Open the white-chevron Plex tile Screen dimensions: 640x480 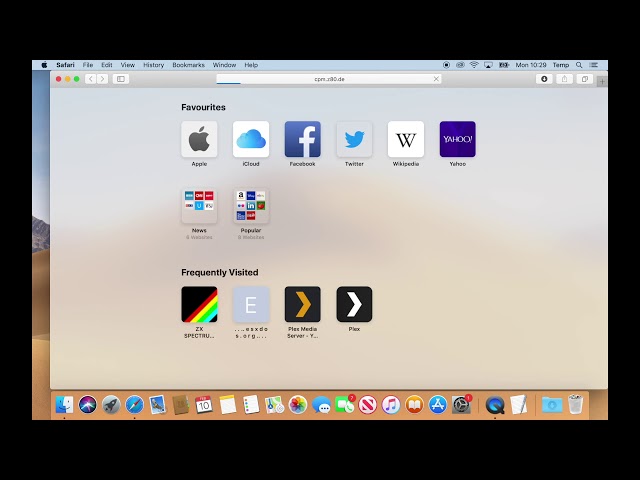[354, 304]
